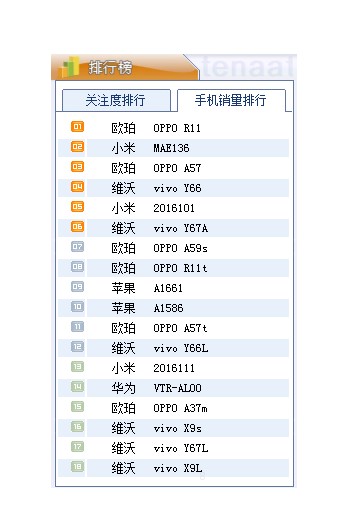Click brand 维沃 in vivo X9s row

(124, 428)
